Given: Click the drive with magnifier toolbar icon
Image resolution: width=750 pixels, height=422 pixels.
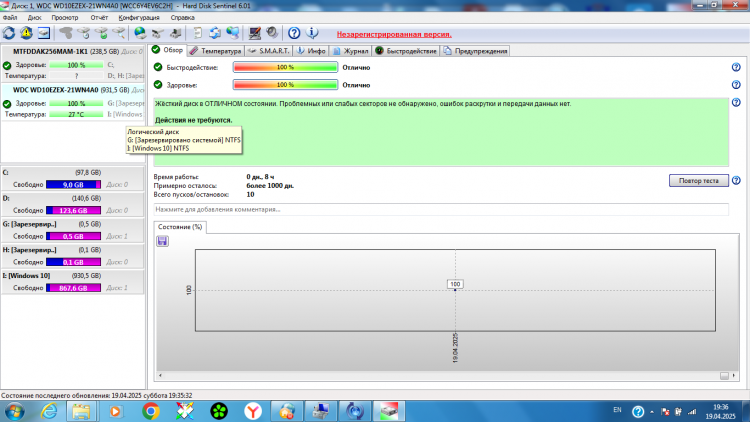Looking at the screenshot, I should [x=119, y=33].
